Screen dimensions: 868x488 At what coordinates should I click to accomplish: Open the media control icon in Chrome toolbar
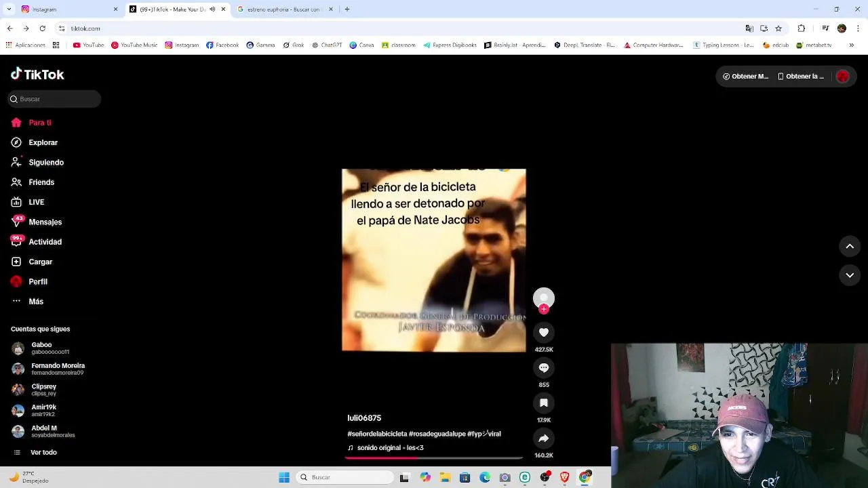coord(825,28)
